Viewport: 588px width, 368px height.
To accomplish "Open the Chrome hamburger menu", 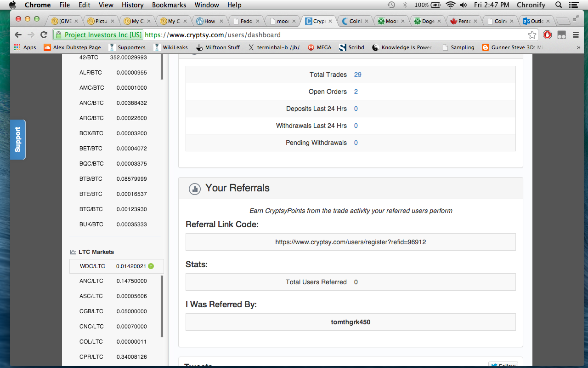I will click(x=576, y=35).
